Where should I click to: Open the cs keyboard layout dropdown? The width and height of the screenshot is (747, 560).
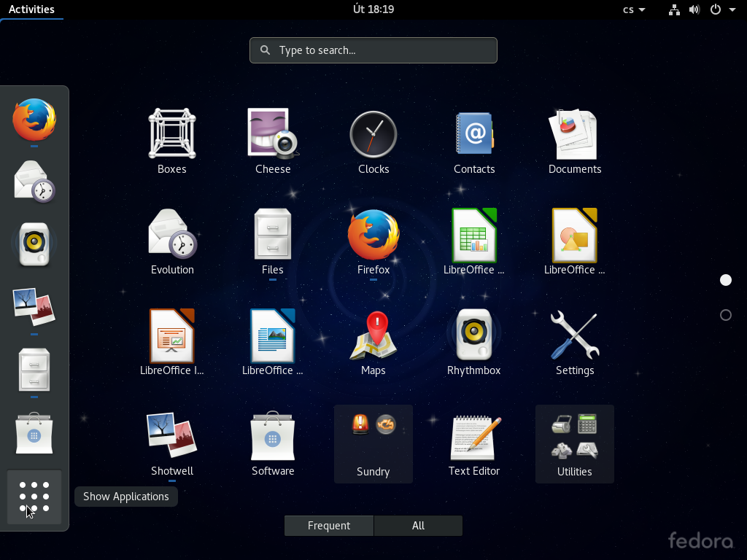click(634, 9)
